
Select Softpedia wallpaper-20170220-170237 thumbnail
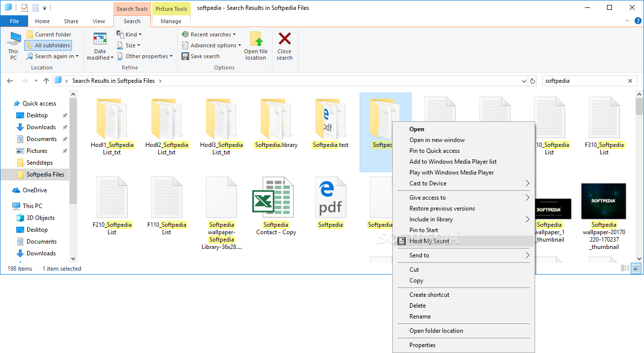pos(604,216)
